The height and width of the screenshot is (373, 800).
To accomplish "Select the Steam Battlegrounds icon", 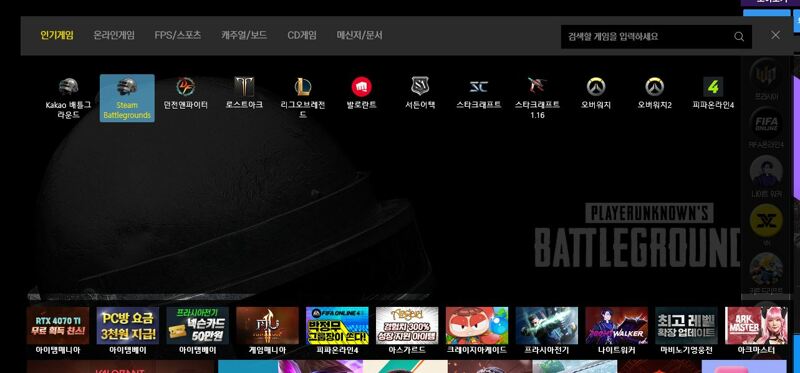I will tap(127, 98).
